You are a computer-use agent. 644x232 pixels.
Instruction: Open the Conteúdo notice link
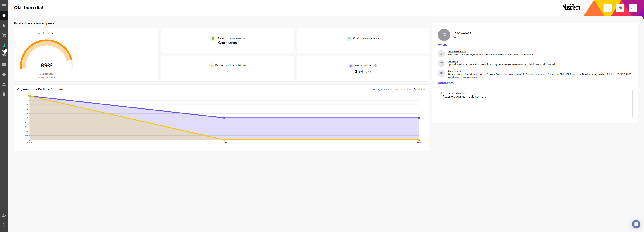click(x=453, y=61)
